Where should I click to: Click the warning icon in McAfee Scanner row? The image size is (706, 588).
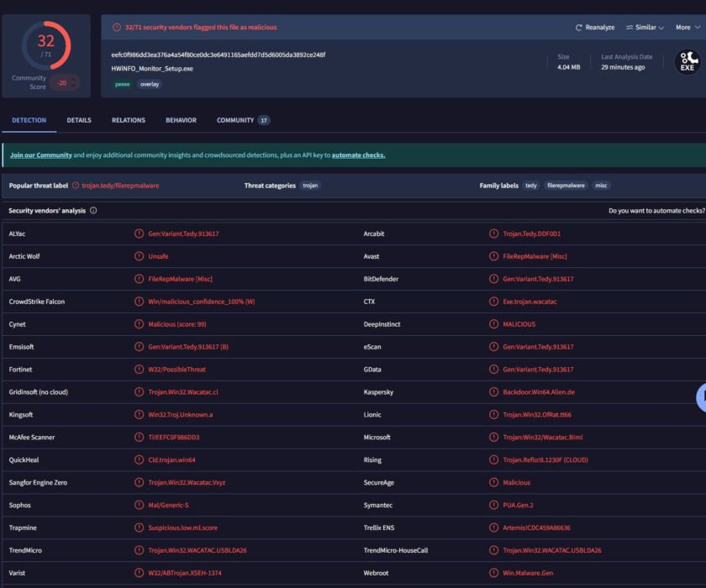click(140, 437)
